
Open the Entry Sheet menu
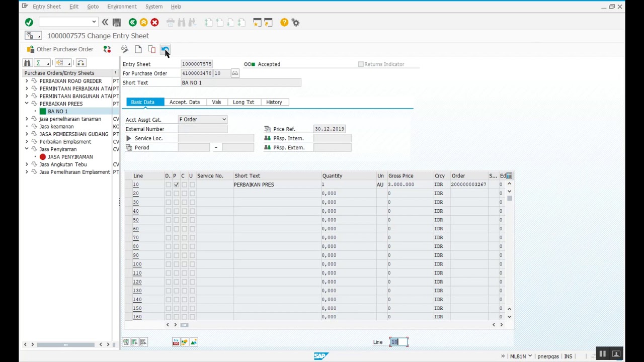46,7
